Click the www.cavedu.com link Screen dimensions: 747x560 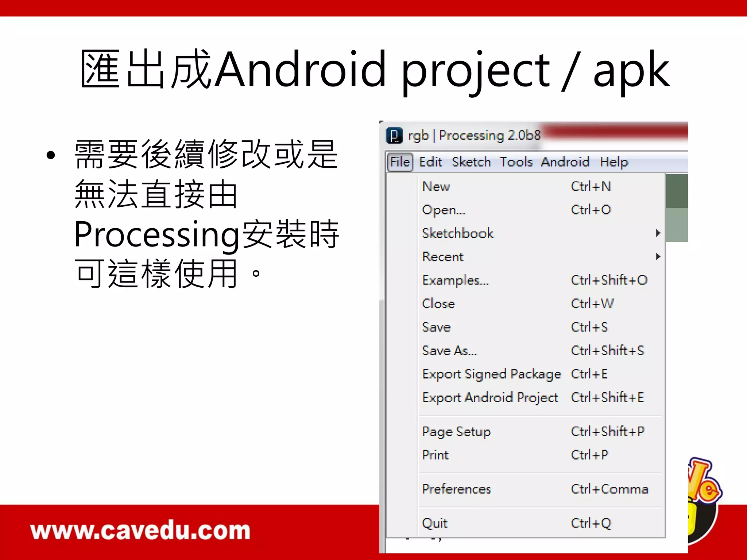pos(140,530)
